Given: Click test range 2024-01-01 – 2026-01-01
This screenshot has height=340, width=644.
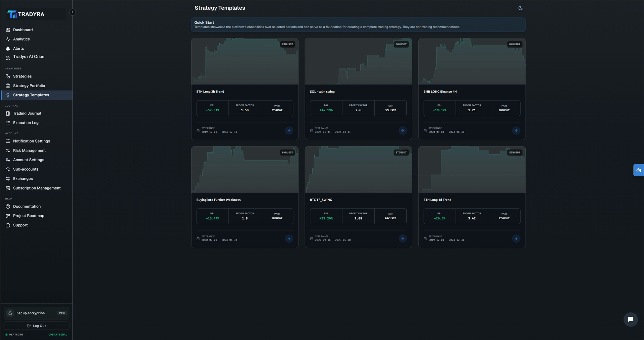Looking at the screenshot, I should click(x=332, y=132).
